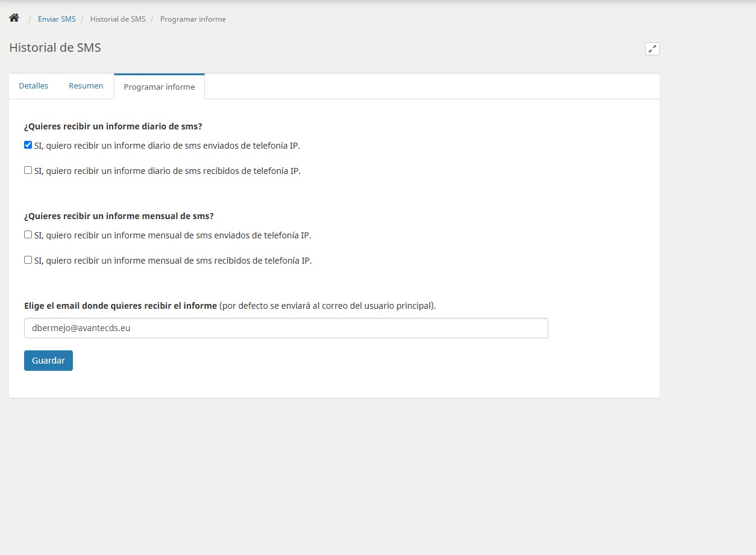Click the '¿Quieres recibir un informe diario' heading
The height and width of the screenshot is (555, 756).
pos(113,126)
